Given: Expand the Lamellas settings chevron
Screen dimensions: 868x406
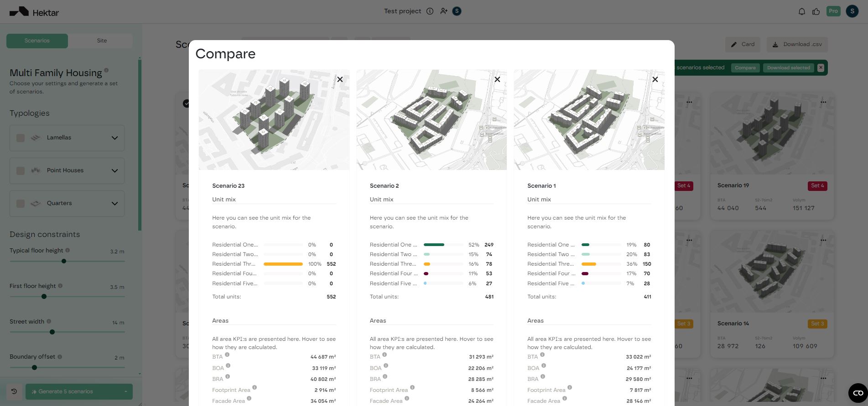Looking at the screenshot, I should click(114, 138).
